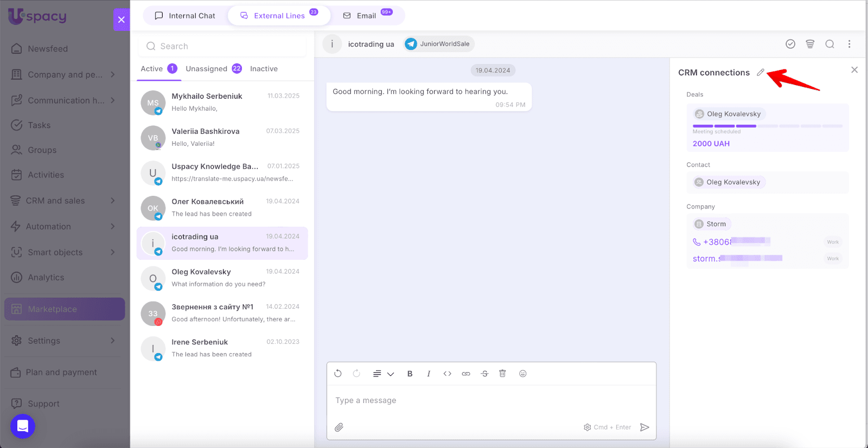
Task: Click the deal stage progress bar
Action: (x=767, y=126)
